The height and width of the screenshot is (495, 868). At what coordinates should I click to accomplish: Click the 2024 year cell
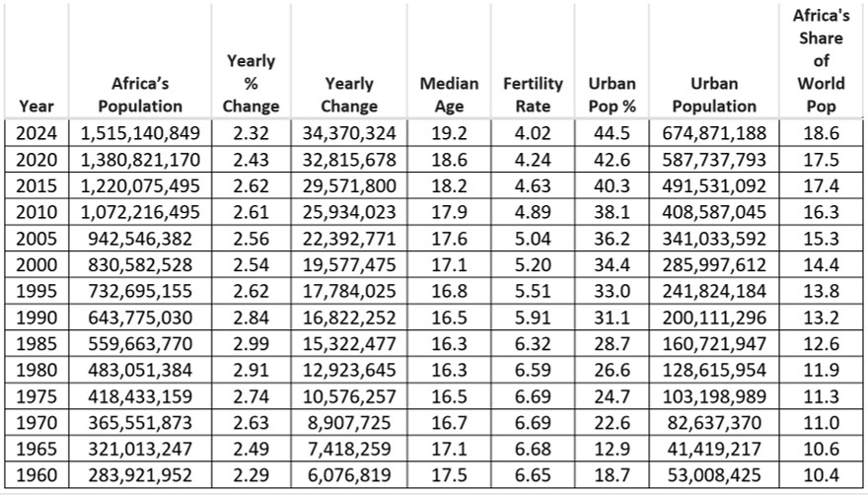[x=36, y=133]
